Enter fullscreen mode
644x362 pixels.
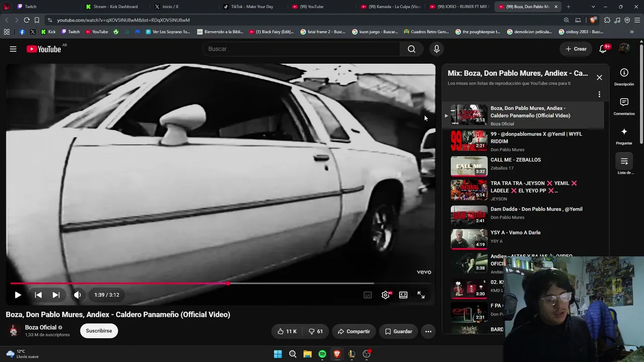(x=421, y=295)
